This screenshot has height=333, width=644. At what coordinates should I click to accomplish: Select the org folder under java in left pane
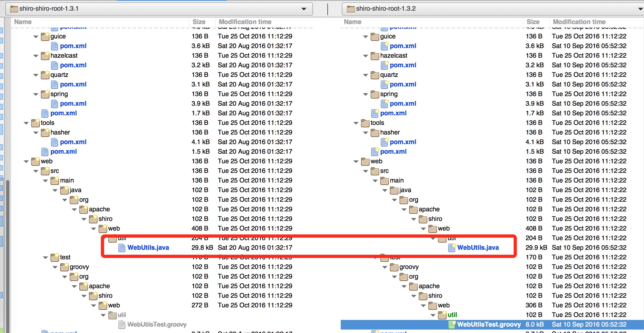click(x=84, y=200)
